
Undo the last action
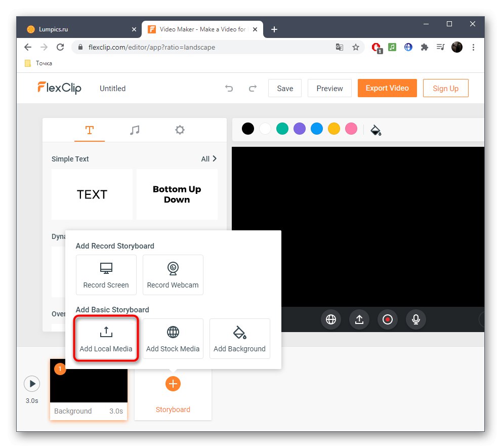pyautogui.click(x=229, y=88)
